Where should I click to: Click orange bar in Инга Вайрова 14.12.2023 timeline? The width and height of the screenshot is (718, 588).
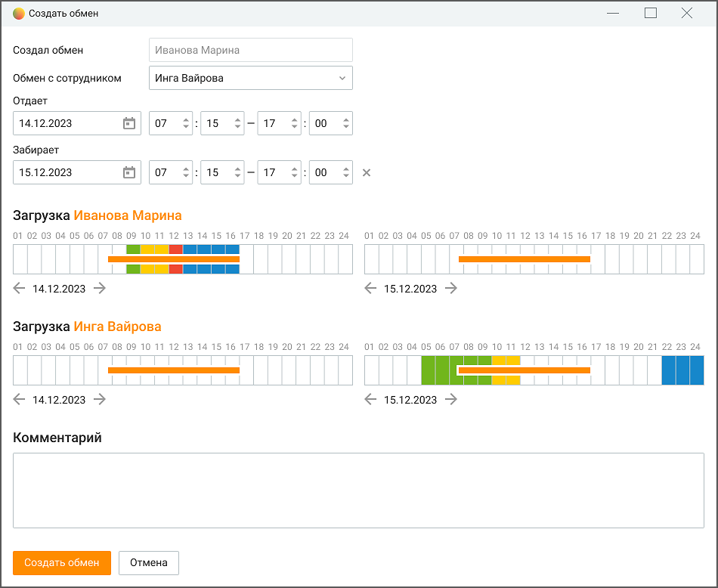(174, 370)
